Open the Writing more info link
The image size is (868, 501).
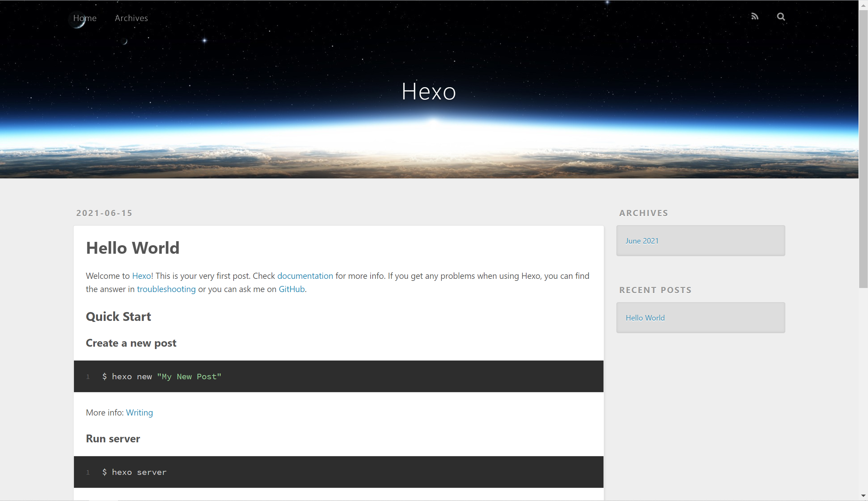click(x=139, y=412)
